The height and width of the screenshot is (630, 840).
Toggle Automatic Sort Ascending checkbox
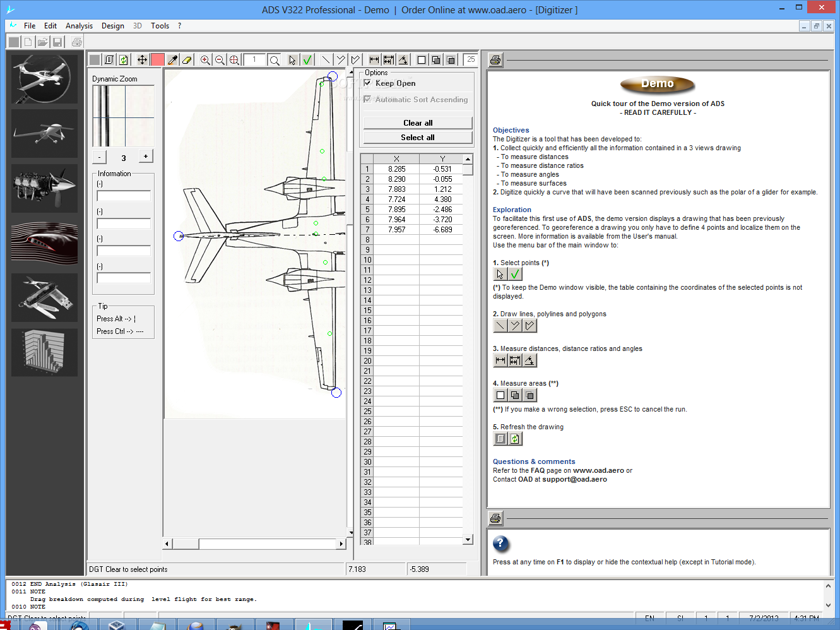[368, 99]
